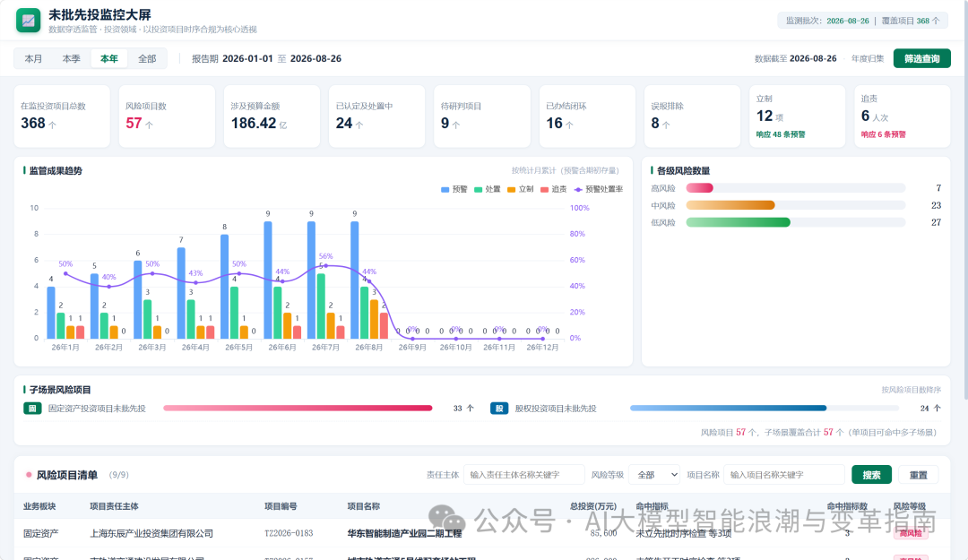Click project number TZ2026-0183
Image resolution: width=968 pixels, height=560 pixels.
[x=289, y=533]
